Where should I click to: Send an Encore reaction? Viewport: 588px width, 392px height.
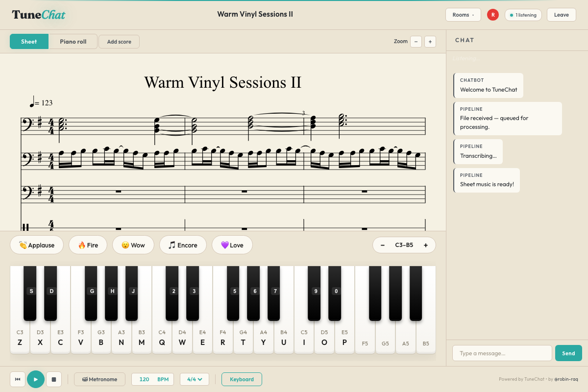tap(183, 245)
